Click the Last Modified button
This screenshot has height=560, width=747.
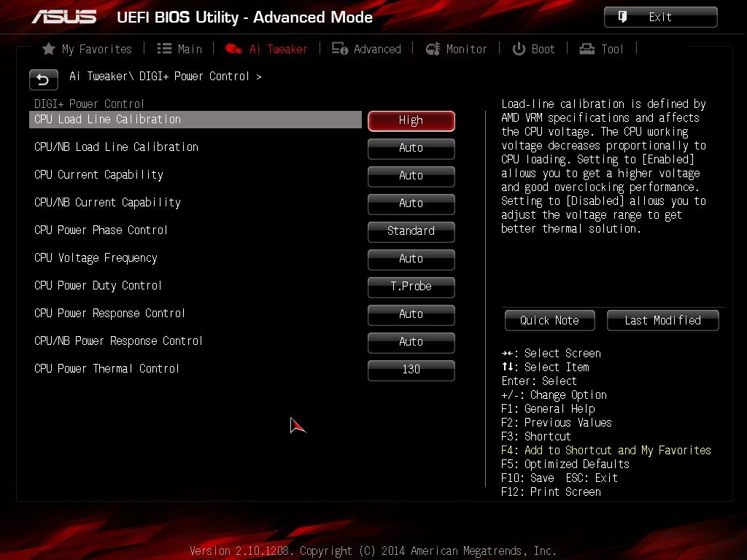coord(662,321)
